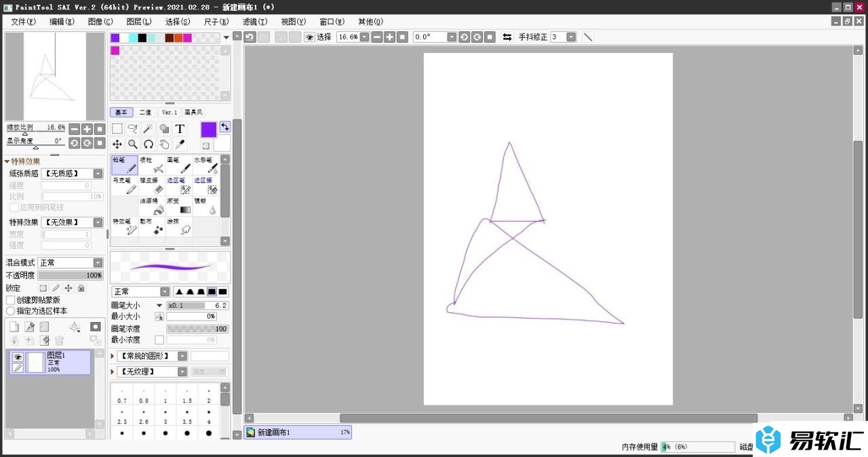Choose the 油漆桶 paint bucket tool
Image resolution: width=868 pixels, height=457 pixels.
(x=152, y=206)
